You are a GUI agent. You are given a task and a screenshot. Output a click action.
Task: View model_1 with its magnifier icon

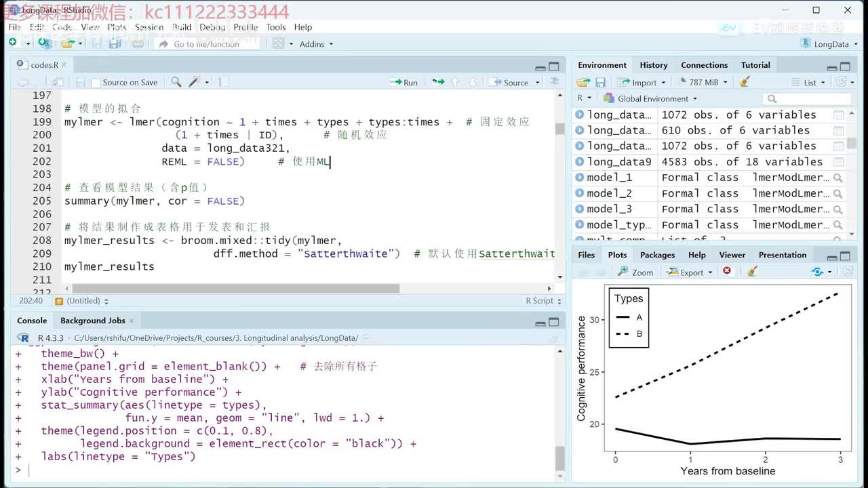click(838, 178)
